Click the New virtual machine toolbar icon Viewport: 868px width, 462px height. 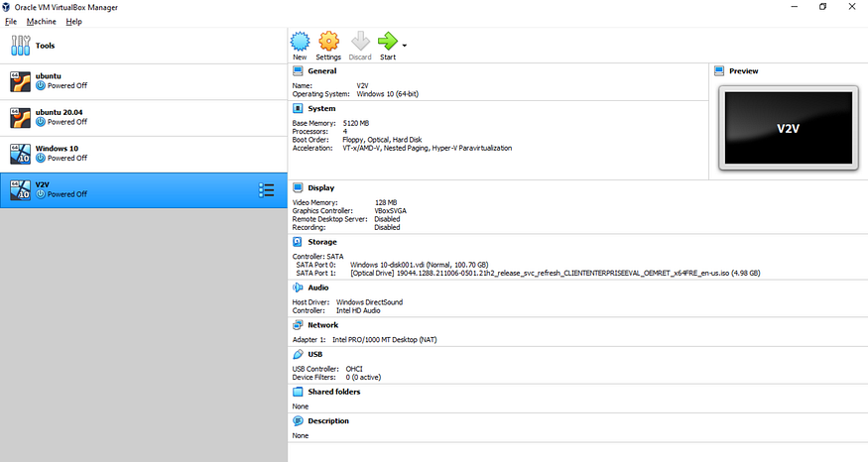300,42
